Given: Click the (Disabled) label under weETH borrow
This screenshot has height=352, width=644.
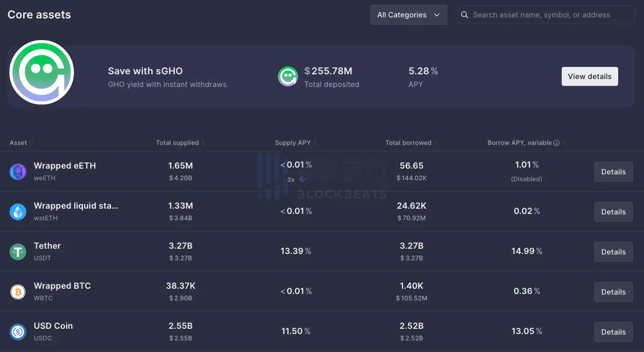Looking at the screenshot, I should pyautogui.click(x=526, y=179).
